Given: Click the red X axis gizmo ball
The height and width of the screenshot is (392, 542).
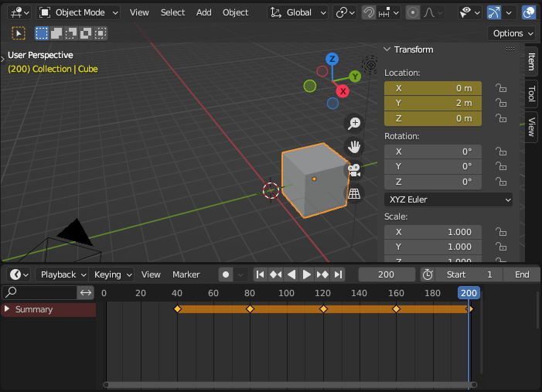Looking at the screenshot, I should (x=343, y=91).
